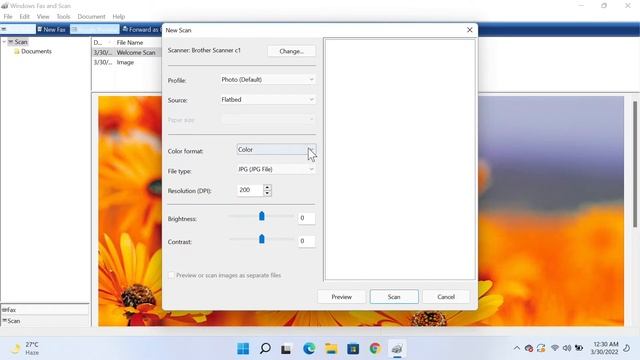This screenshot has height=360, width=640.
Task: Open the View menu
Action: pyautogui.click(x=43, y=17)
